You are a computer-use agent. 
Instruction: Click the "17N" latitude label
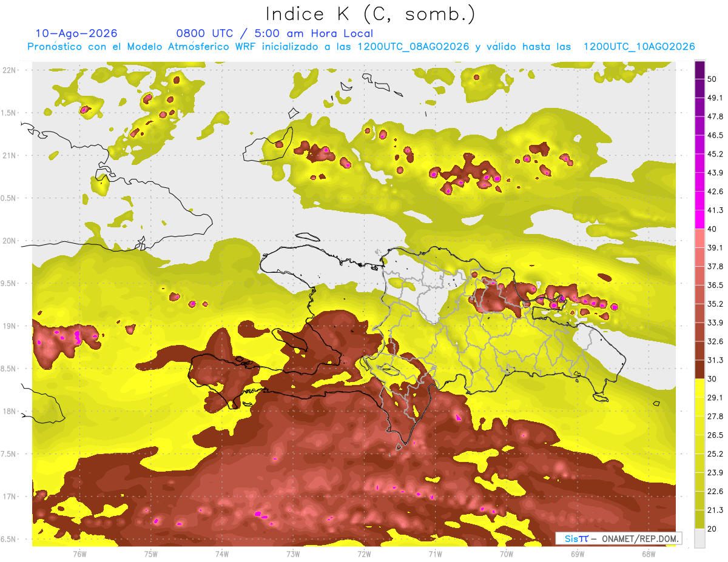click(10, 497)
